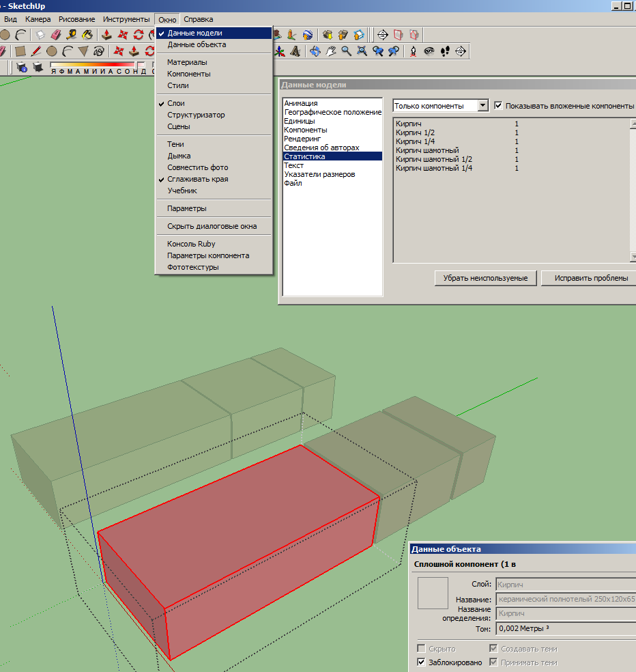This screenshot has height=672, width=636.
Task: Activate the Zoom magnifier tool
Action: click(347, 51)
